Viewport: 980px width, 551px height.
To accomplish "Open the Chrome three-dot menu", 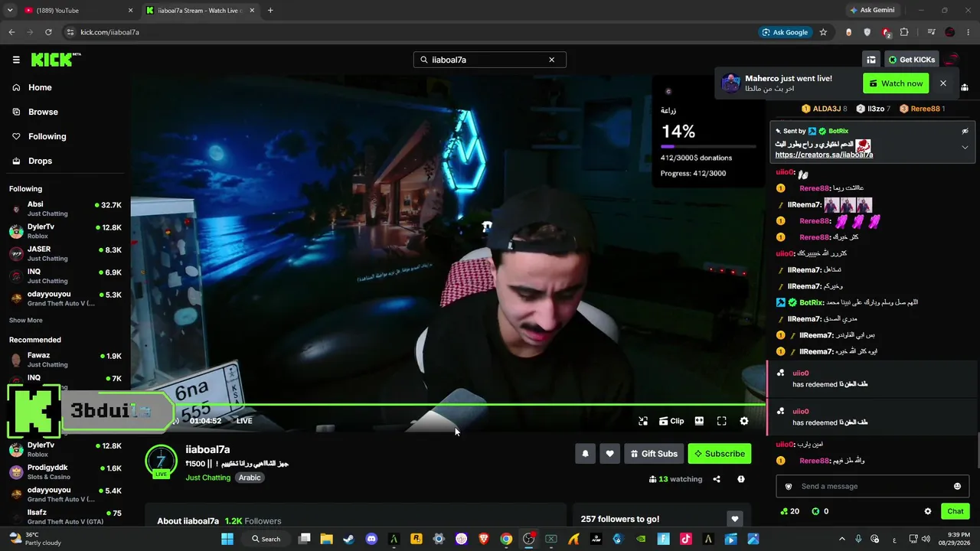I will coord(969,32).
